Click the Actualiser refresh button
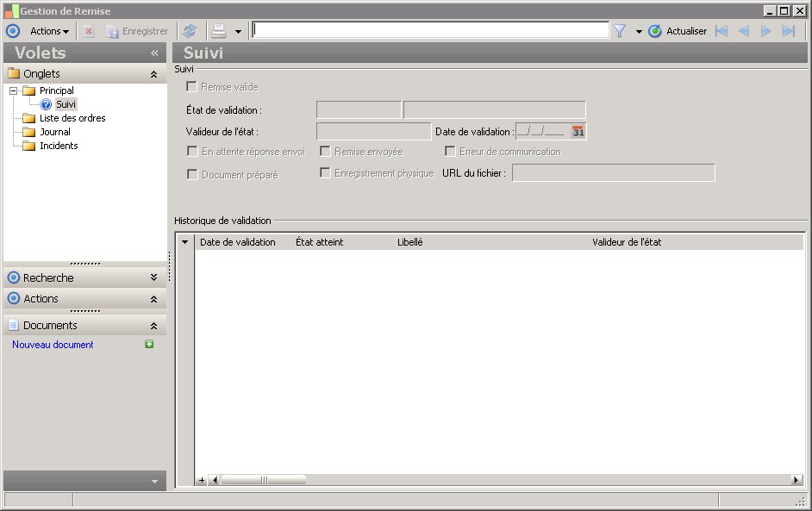 point(678,31)
